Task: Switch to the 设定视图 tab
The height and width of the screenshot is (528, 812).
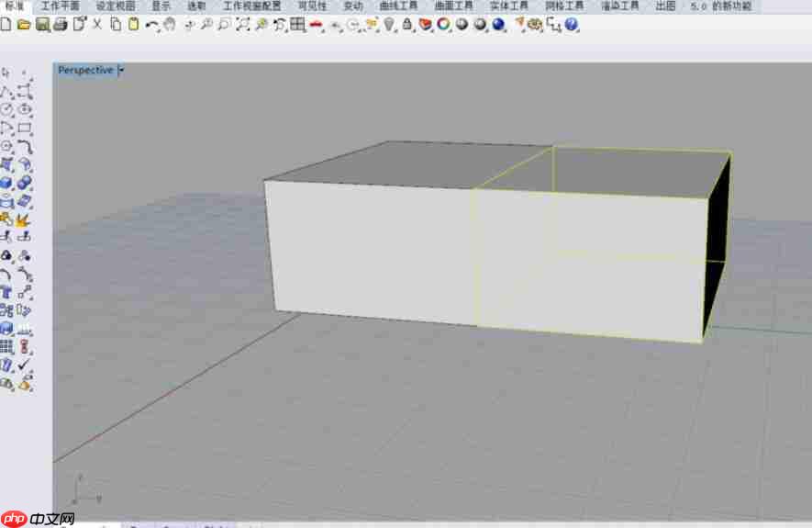Action: point(116,6)
